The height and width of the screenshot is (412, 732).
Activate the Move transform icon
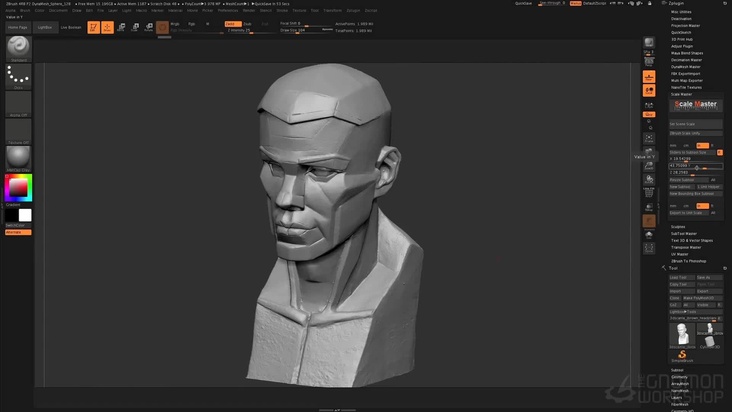[x=121, y=28]
